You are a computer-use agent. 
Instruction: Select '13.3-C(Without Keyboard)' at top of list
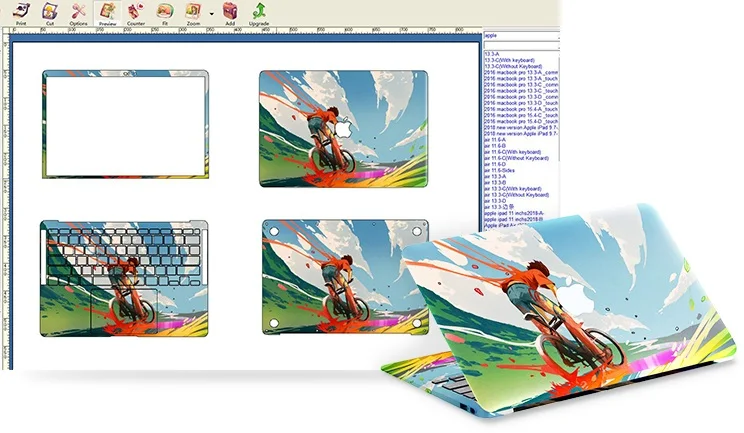(513, 66)
